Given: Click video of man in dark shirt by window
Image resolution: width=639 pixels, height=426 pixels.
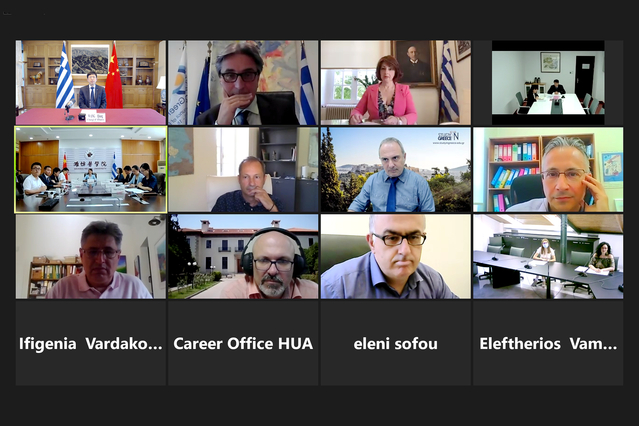Looking at the screenshot, I should click(243, 170).
